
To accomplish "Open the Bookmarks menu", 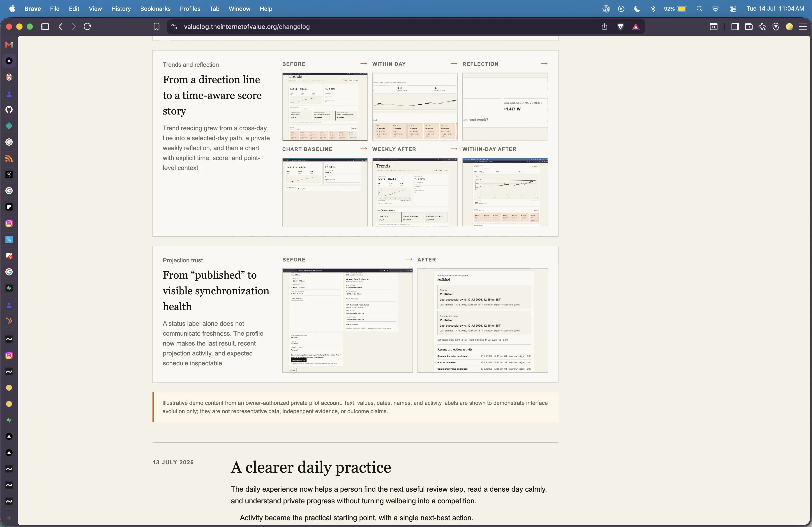I will click(x=155, y=9).
